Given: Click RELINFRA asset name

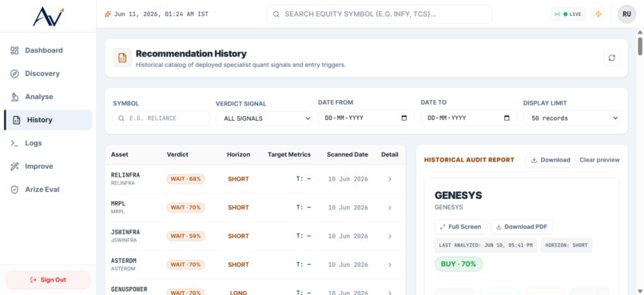Looking at the screenshot, I should 125,175.
